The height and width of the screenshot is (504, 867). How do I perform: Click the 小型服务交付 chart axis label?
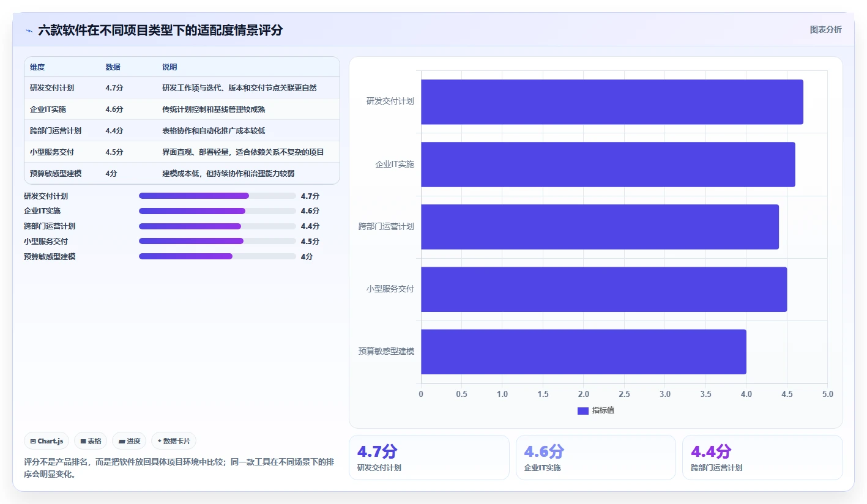pyautogui.click(x=390, y=289)
